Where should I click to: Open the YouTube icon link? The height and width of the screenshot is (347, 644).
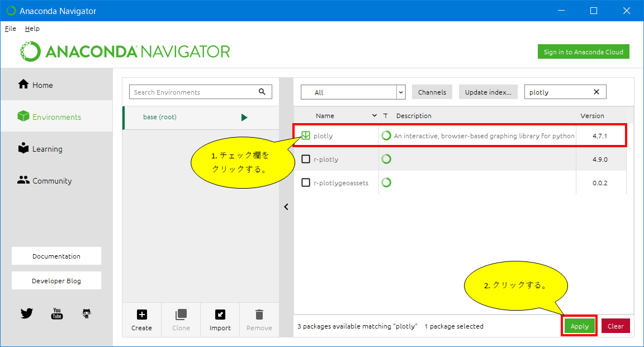coord(57,313)
